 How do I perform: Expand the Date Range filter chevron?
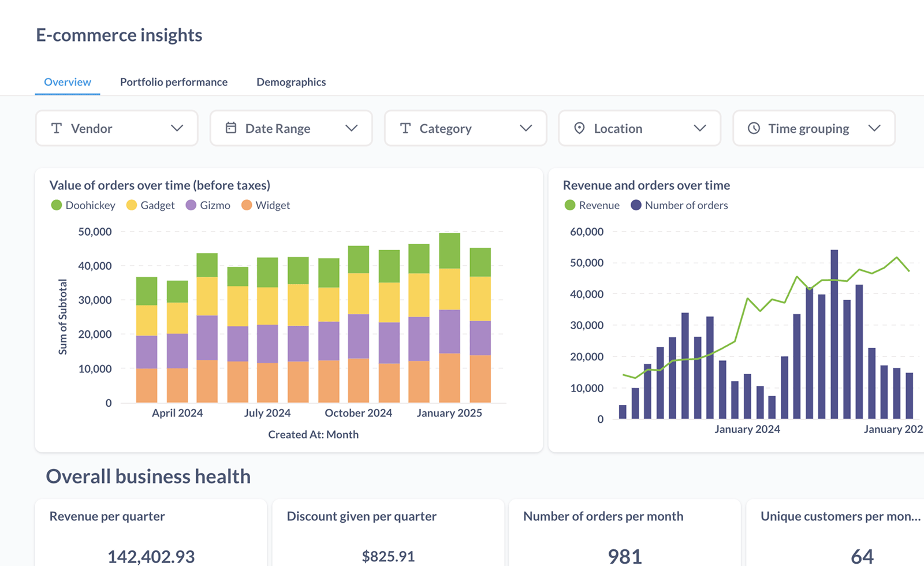coord(352,128)
